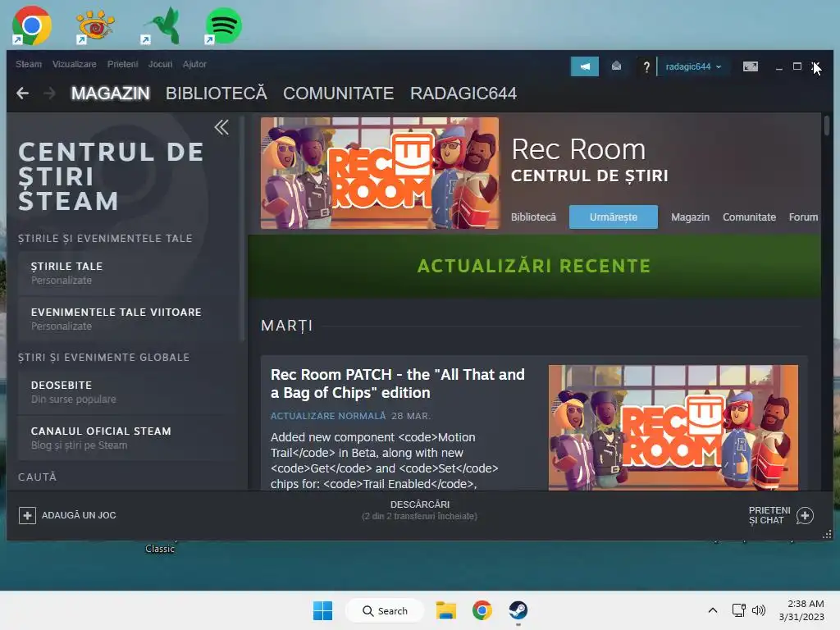
Task: Click the Steam help question mark icon
Action: (646, 67)
